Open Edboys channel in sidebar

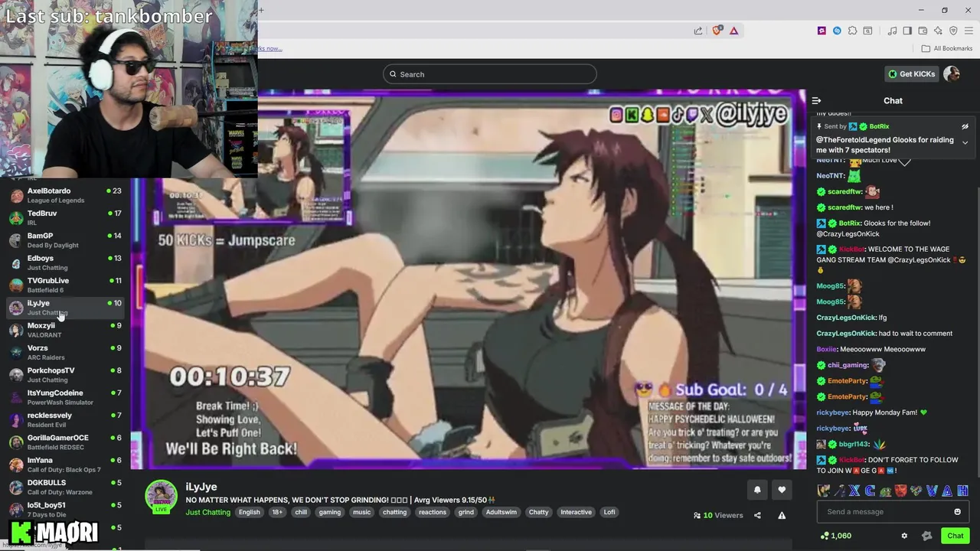65,262
